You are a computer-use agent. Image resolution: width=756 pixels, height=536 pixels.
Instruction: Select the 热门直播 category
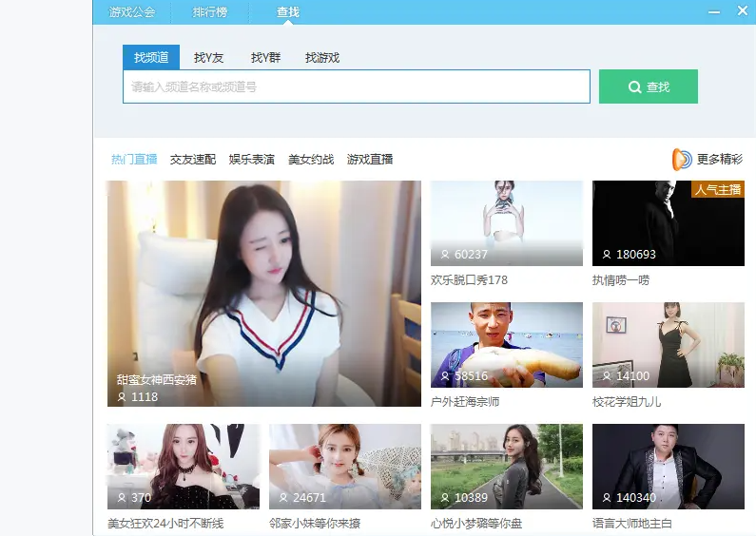[x=134, y=159]
